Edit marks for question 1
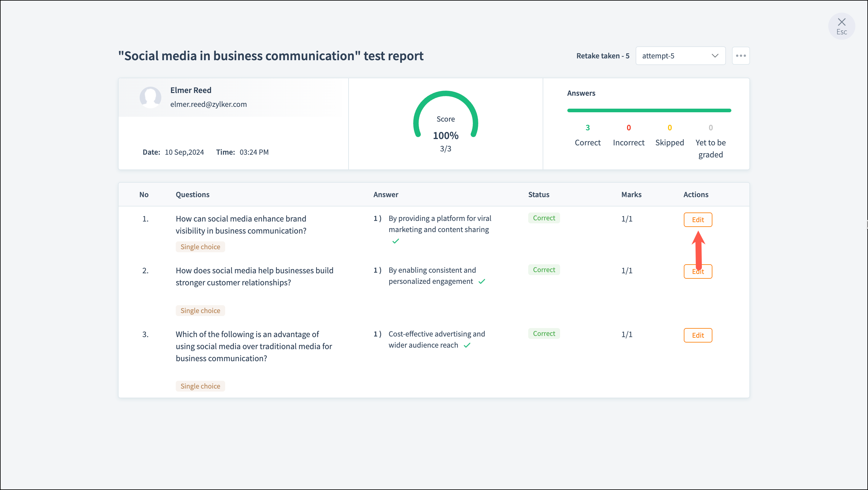 (x=698, y=220)
